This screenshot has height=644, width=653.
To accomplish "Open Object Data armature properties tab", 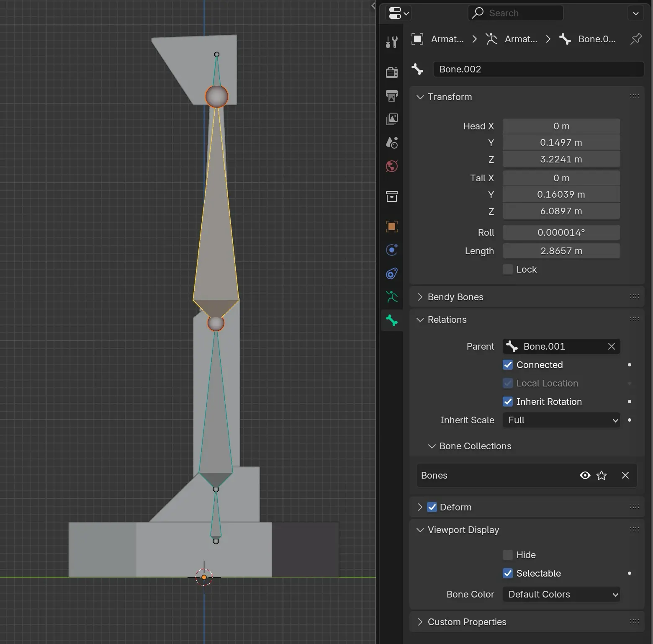I will pos(392,297).
